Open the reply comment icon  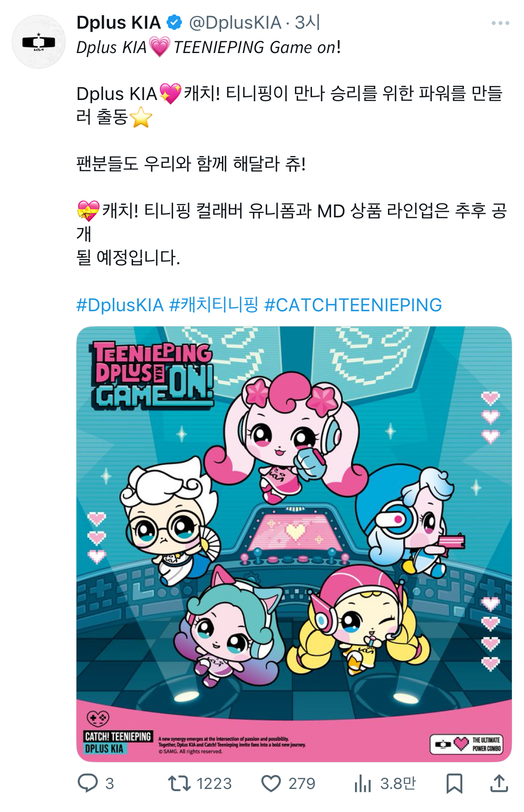point(88,783)
